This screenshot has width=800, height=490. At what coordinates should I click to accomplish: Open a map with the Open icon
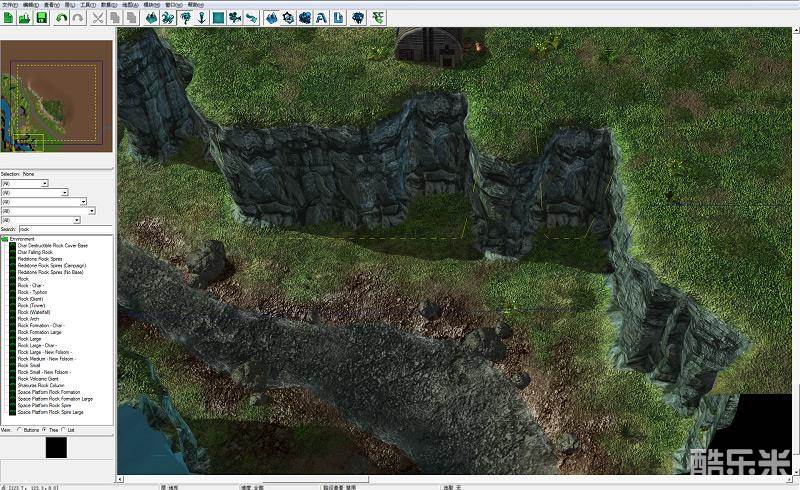(24, 18)
